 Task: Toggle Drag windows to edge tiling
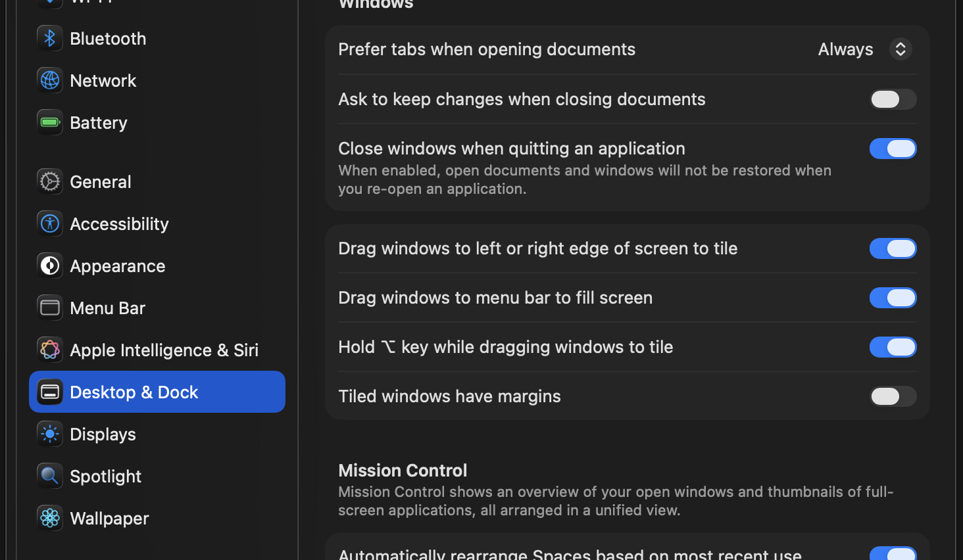tap(893, 248)
